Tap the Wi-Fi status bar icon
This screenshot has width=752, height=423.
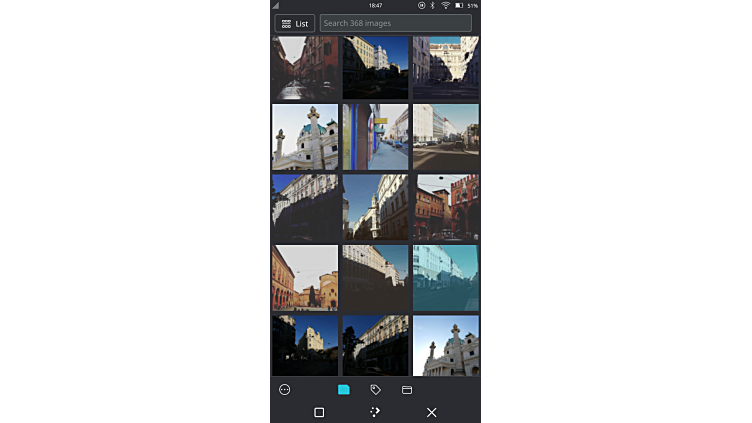[x=444, y=5]
